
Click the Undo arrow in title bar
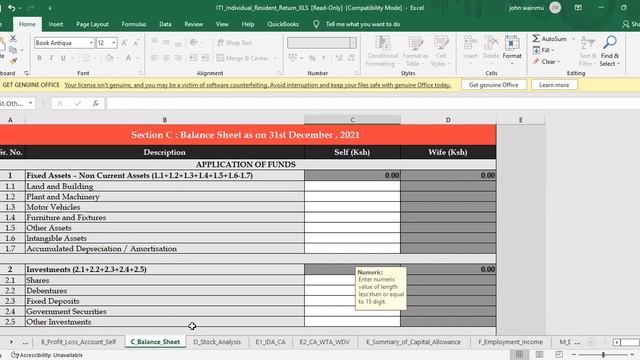coord(11,8)
